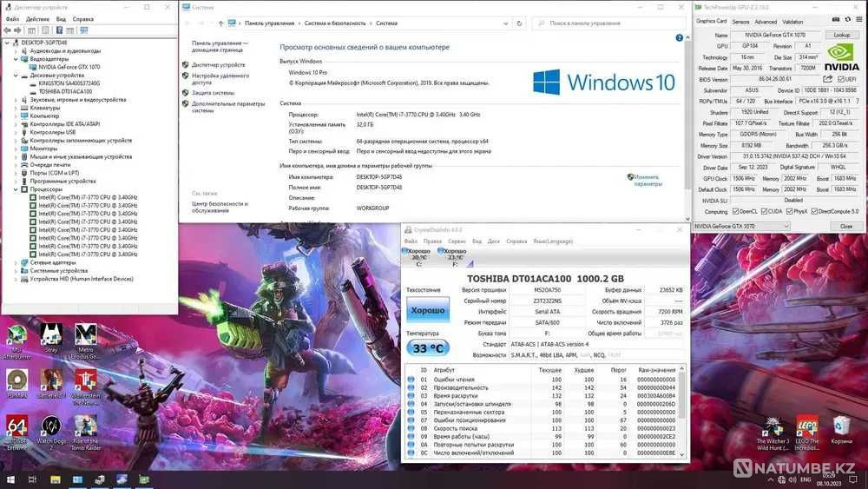The width and height of the screenshot is (868, 489).
Task: Launch Wolfenstein The New Order shortcut
Action: pyautogui.click(x=85, y=387)
